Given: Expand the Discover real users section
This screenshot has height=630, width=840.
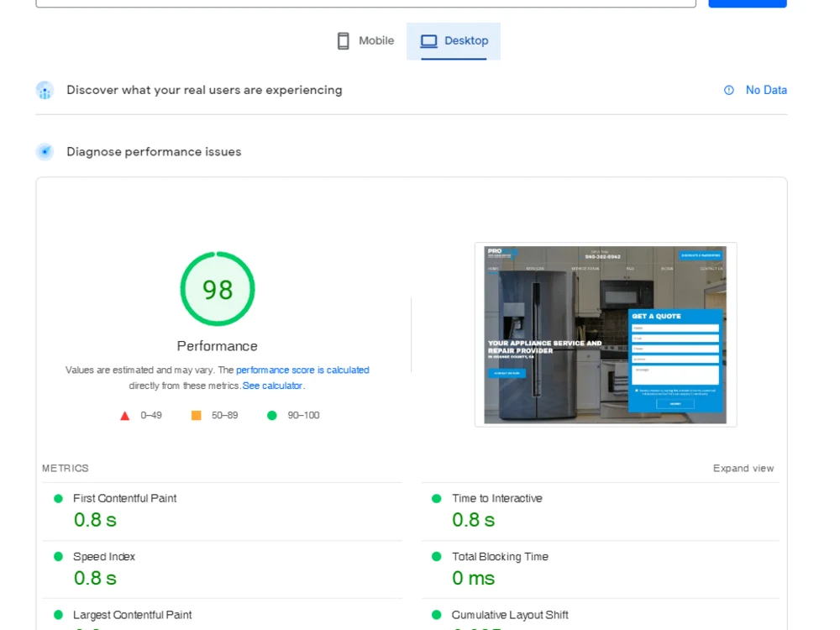Looking at the screenshot, I should coord(204,90).
